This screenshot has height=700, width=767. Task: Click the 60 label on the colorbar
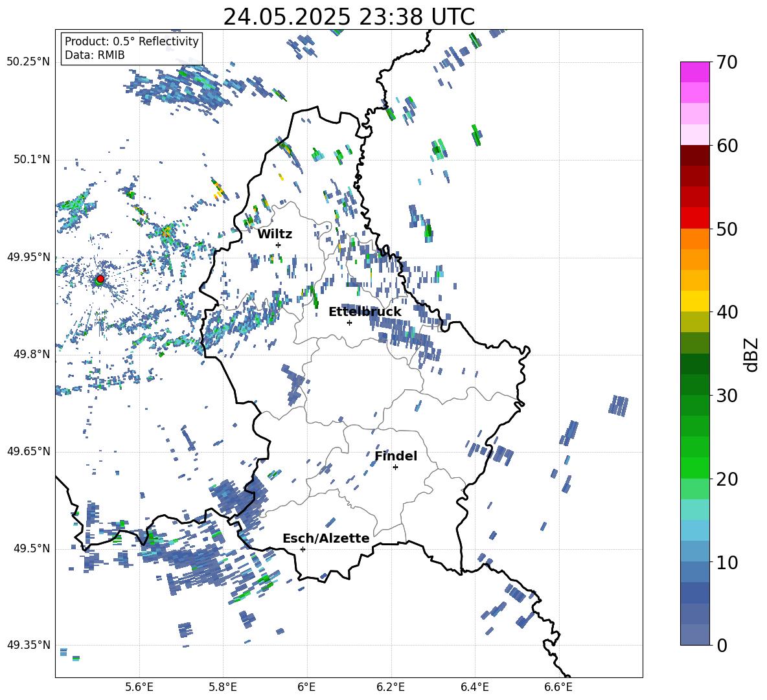coord(727,146)
